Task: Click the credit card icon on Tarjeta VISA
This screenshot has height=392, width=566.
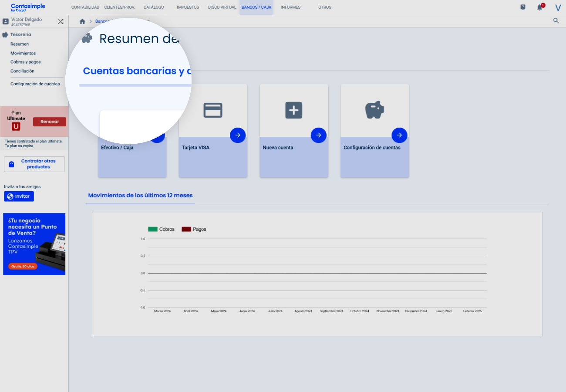Action: click(x=213, y=110)
